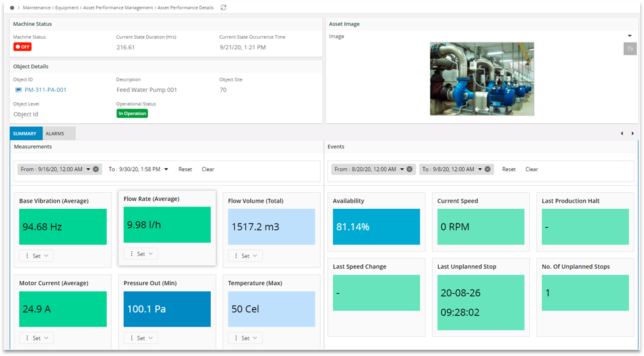Click the right arrow beside the tab bar
Image resolution: width=644 pixels, height=356 pixels.
click(633, 133)
